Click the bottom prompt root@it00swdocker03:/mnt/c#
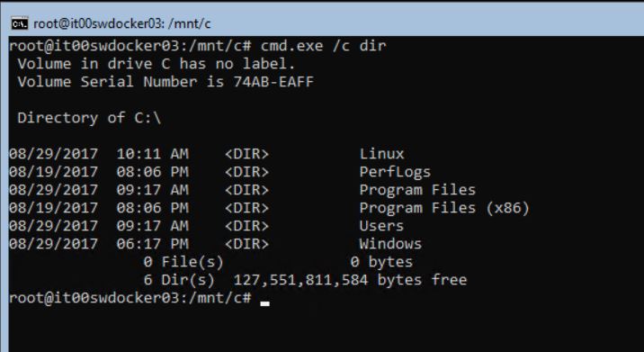The height and width of the screenshot is (352, 644). 130,298
